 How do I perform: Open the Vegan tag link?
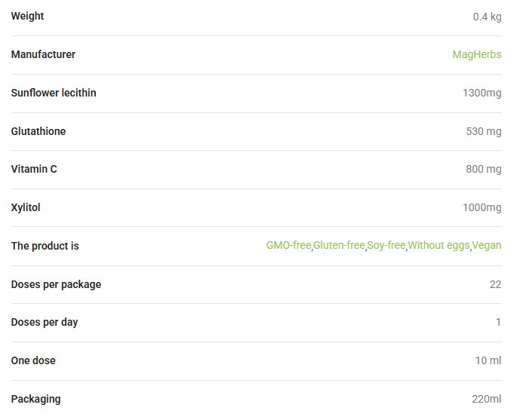(487, 246)
